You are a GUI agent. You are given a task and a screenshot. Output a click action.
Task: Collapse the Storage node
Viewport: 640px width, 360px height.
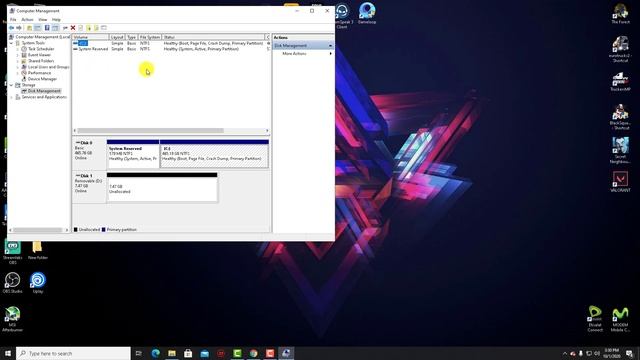[11, 85]
